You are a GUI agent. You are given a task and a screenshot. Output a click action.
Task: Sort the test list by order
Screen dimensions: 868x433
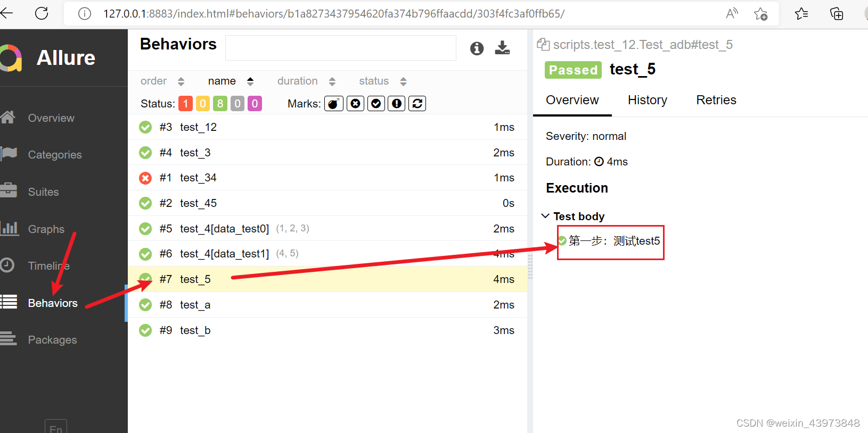162,81
